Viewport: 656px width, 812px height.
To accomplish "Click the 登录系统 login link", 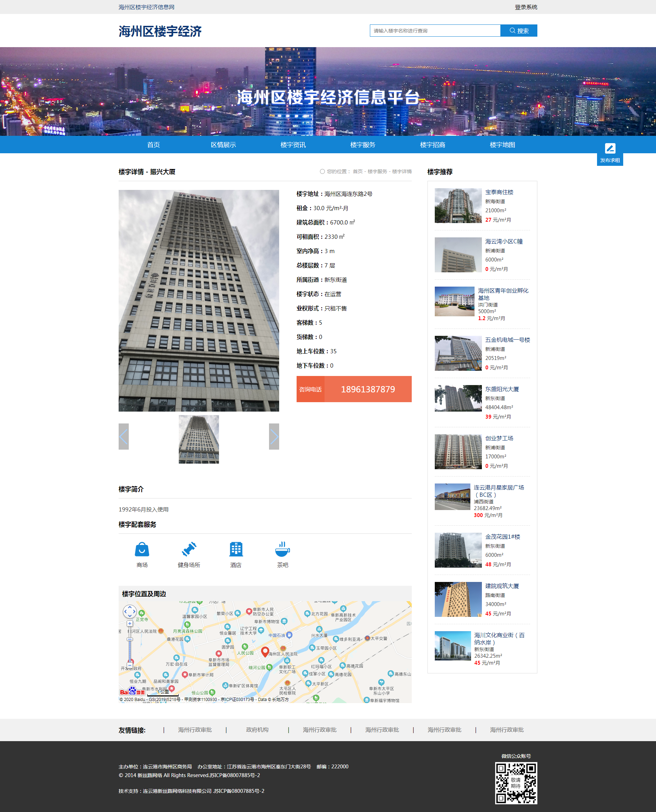I will (x=525, y=7).
